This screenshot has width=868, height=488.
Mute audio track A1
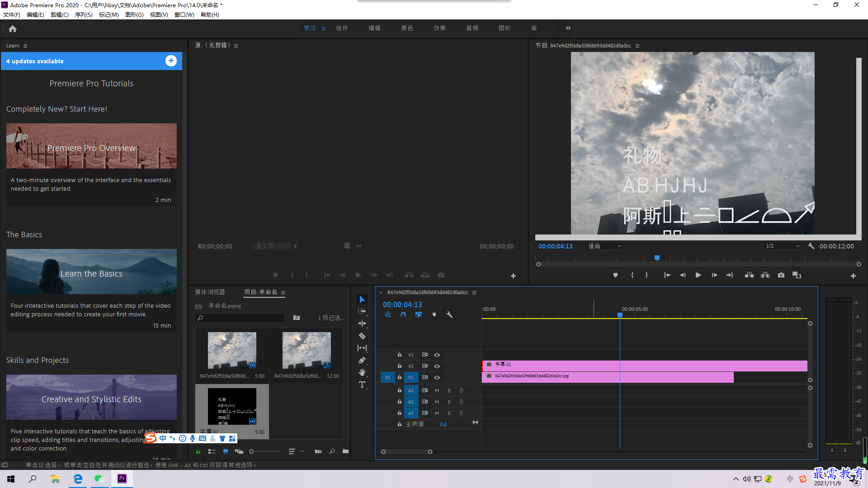click(437, 390)
